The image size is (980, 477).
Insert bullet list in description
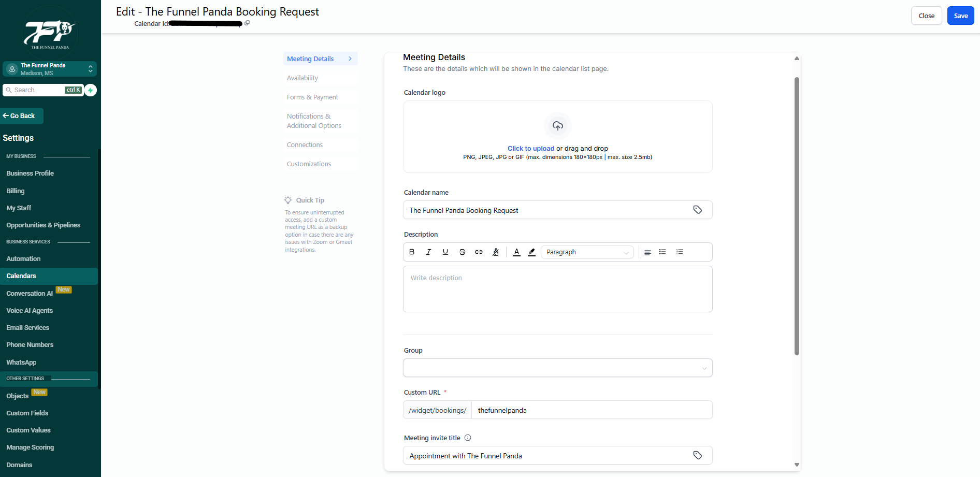662,252
